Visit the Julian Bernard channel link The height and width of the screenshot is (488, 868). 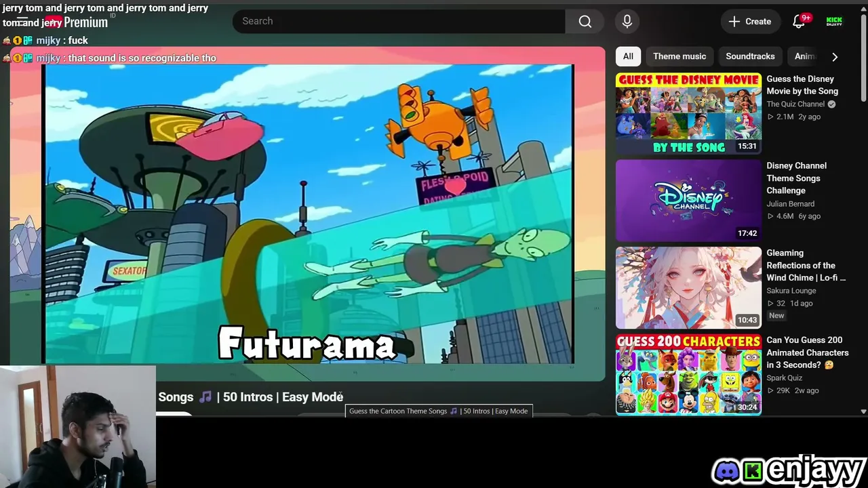pyautogui.click(x=790, y=204)
